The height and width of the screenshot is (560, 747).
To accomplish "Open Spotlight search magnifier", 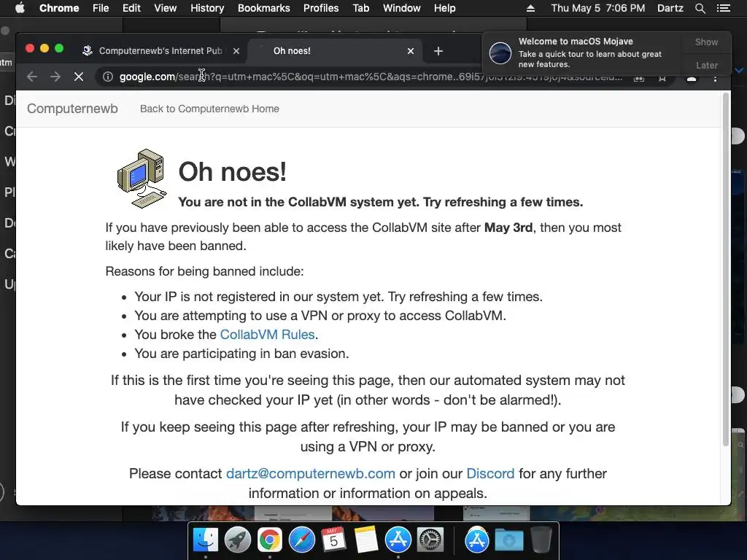I will 700,8.
